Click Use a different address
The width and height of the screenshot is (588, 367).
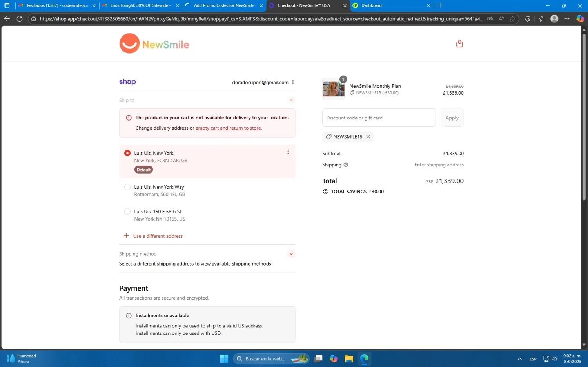[158, 236]
